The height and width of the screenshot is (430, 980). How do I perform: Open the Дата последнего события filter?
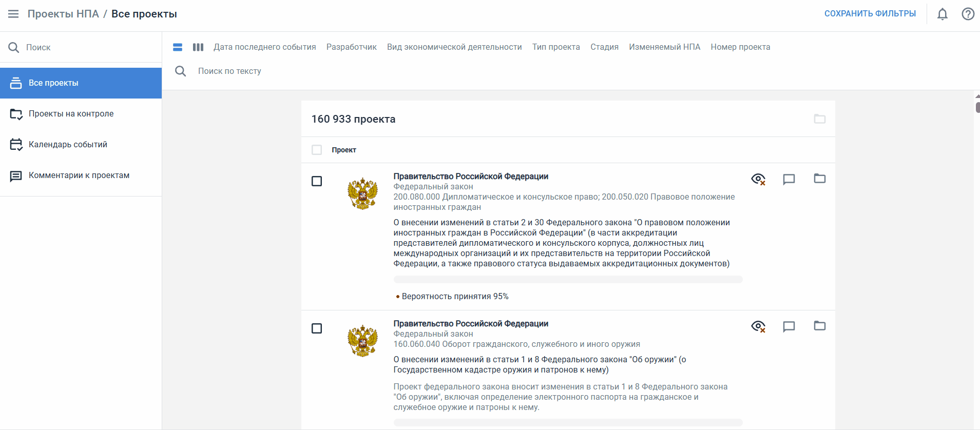pos(264,47)
